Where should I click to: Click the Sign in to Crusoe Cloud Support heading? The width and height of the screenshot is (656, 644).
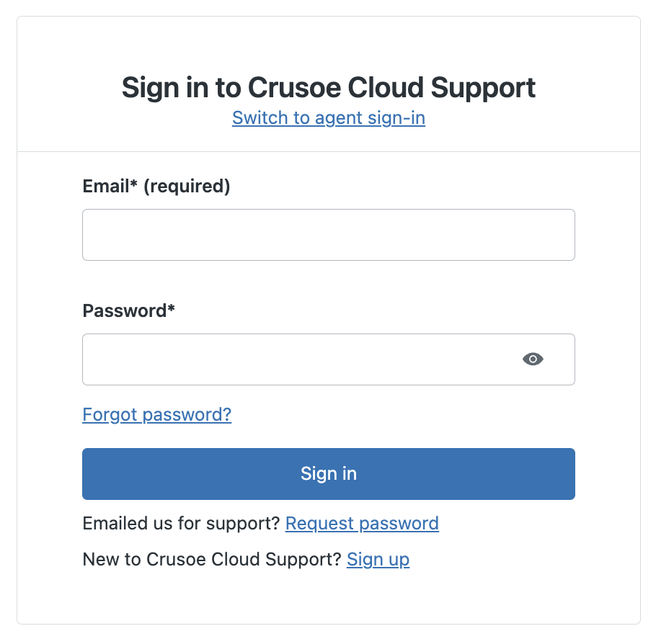point(329,88)
